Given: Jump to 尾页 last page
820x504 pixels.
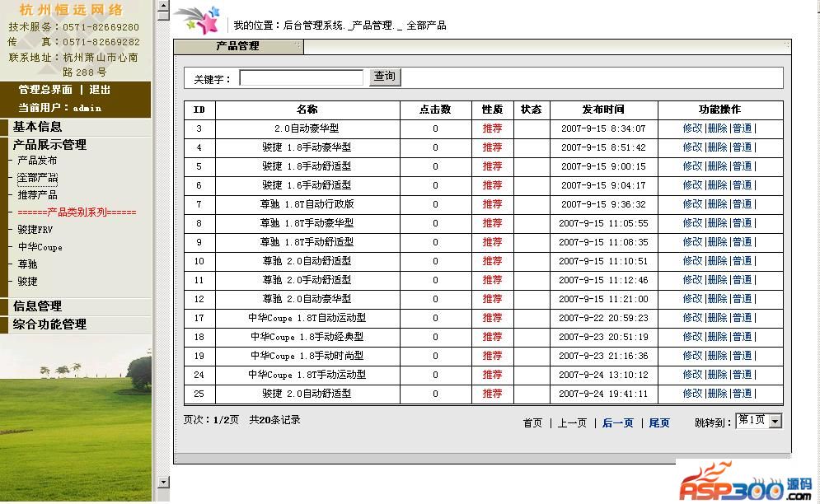Looking at the screenshot, I should click(x=659, y=423).
